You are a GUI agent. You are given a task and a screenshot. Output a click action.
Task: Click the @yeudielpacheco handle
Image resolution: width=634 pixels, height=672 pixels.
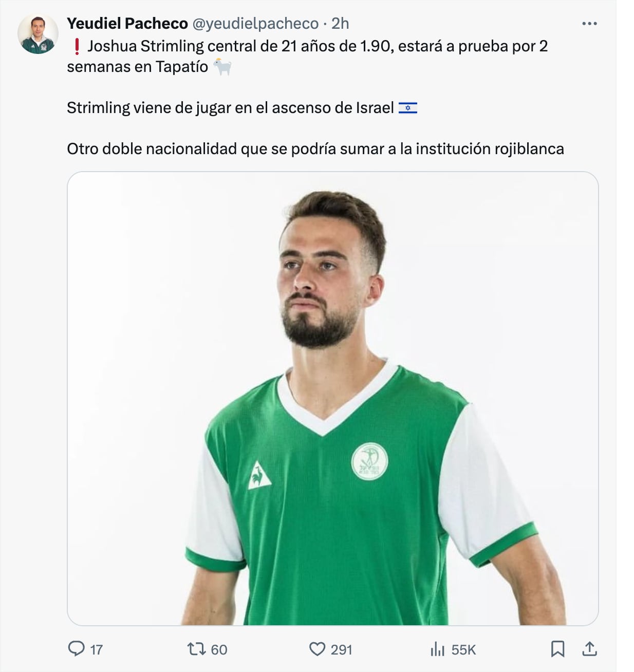(255, 24)
